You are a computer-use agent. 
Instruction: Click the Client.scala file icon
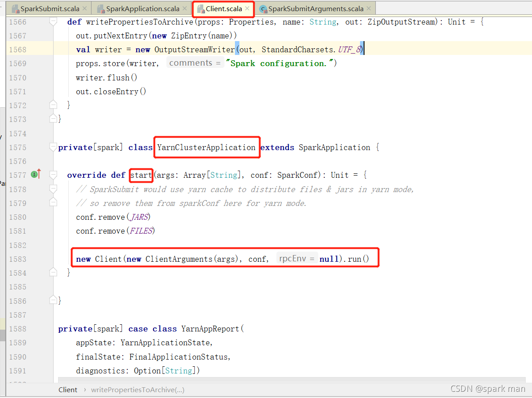201,9
